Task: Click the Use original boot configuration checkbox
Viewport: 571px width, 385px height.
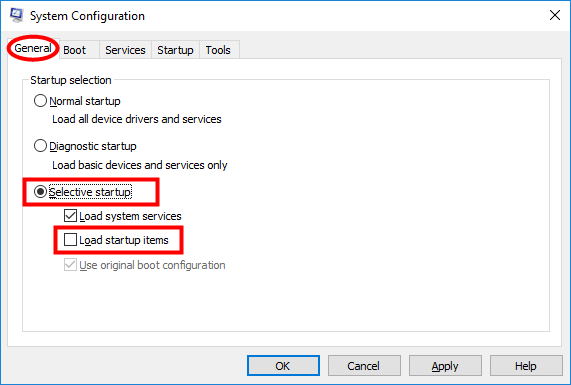Action: tap(70, 265)
